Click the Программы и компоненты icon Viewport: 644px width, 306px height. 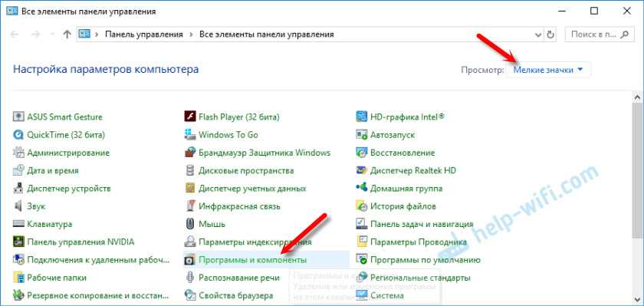[190, 260]
